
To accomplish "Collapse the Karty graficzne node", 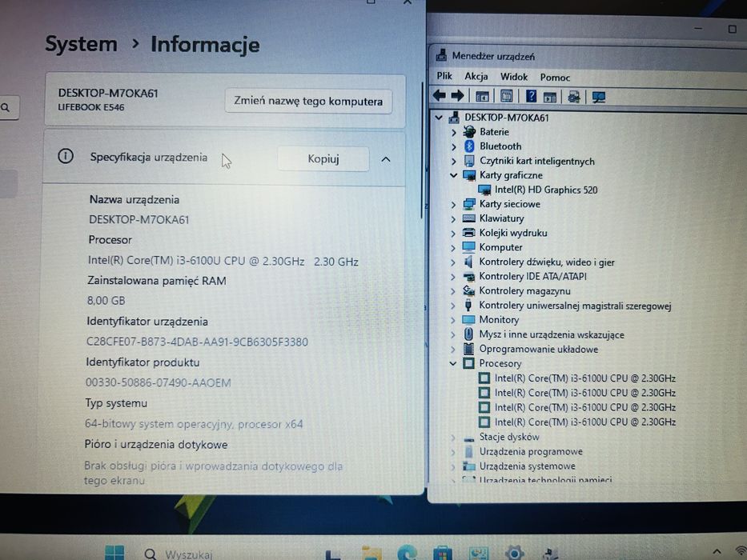I will coord(453,175).
